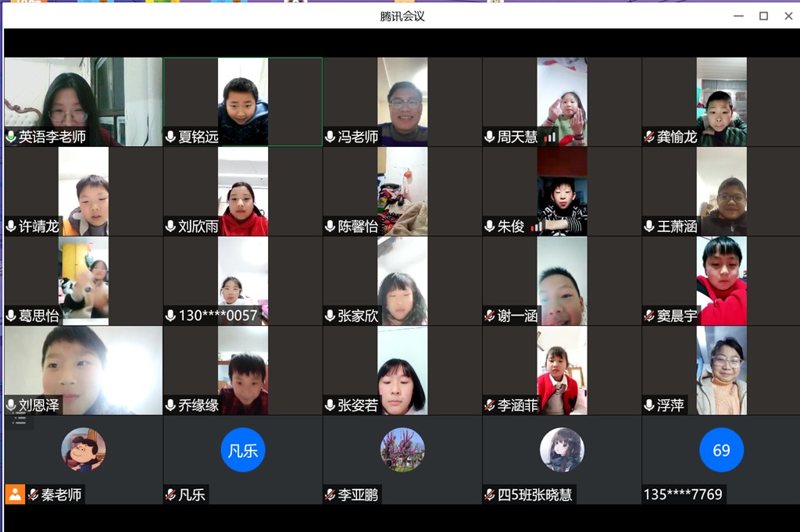Image resolution: width=800 pixels, height=532 pixels.
Task: Click 凡乐's muted microphone icon
Action: tap(171, 495)
